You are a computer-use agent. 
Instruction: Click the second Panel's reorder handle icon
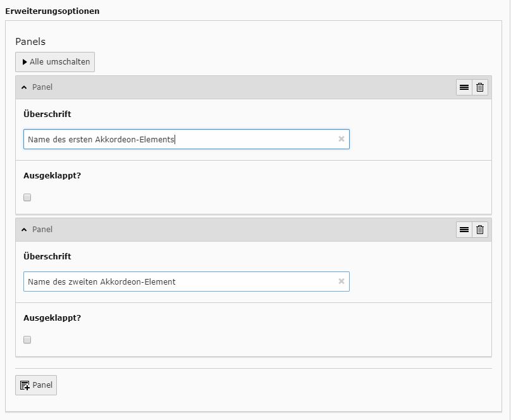pyautogui.click(x=464, y=230)
